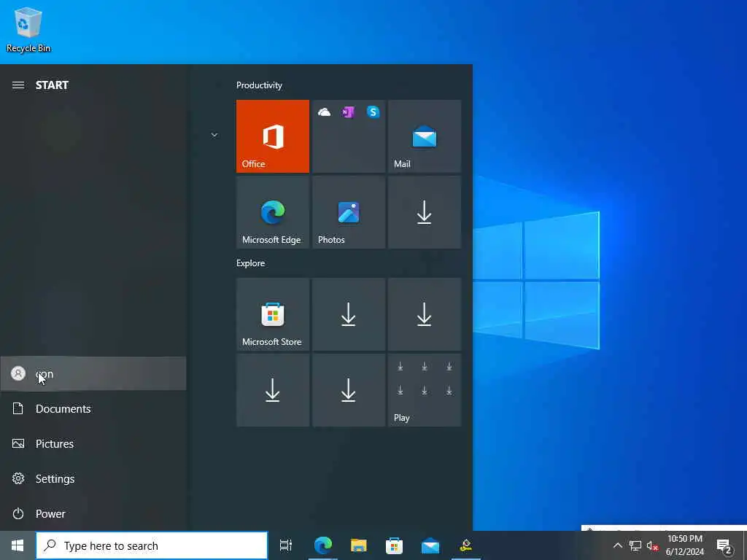This screenshot has width=747, height=560.
Task: Click the download-pending tile next to Photos
Action: click(x=425, y=212)
